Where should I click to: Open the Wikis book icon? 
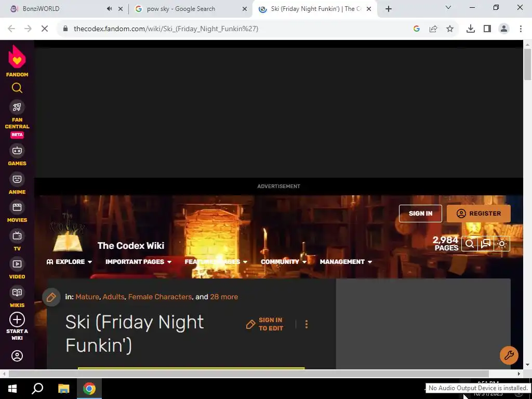click(17, 292)
